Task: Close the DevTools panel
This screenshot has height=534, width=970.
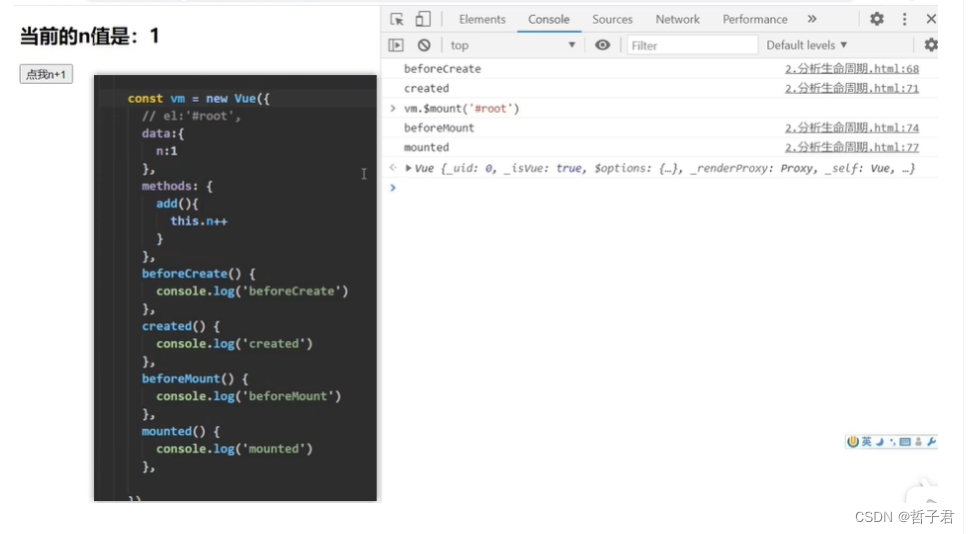Action: tap(931, 19)
